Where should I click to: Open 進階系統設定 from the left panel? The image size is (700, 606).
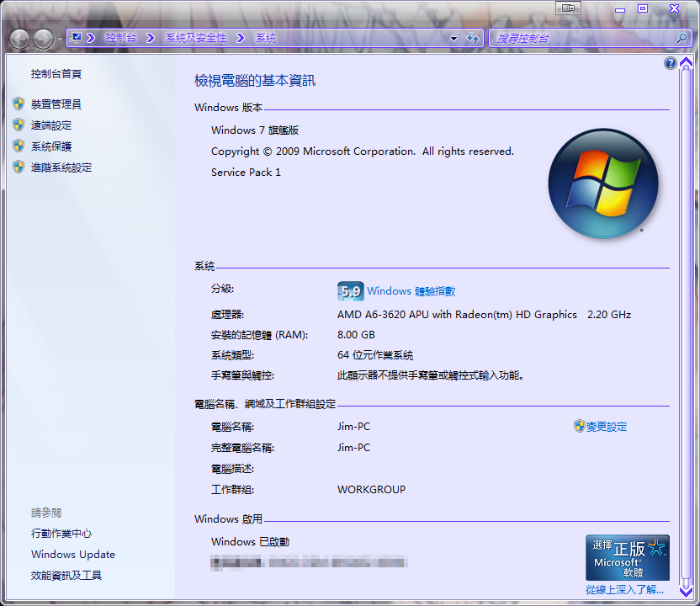click(x=61, y=167)
